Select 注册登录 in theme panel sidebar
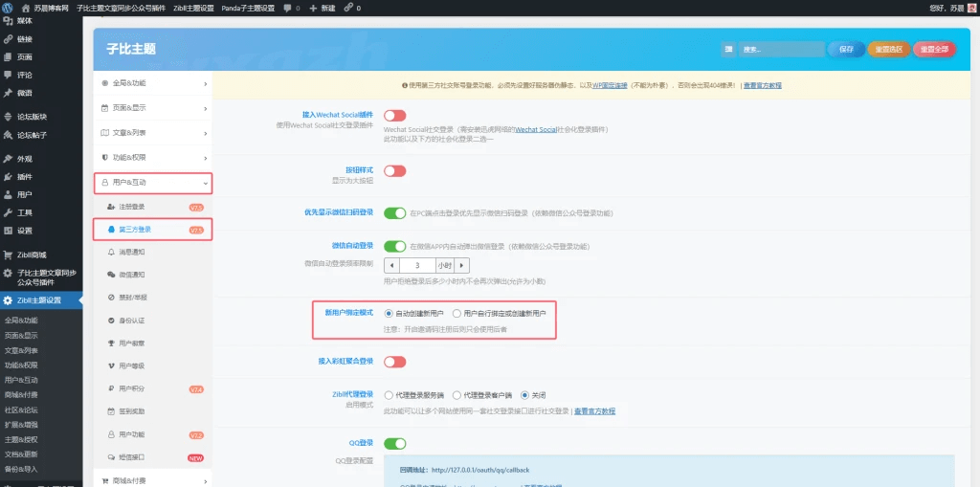This screenshot has width=980, height=487. (152, 207)
